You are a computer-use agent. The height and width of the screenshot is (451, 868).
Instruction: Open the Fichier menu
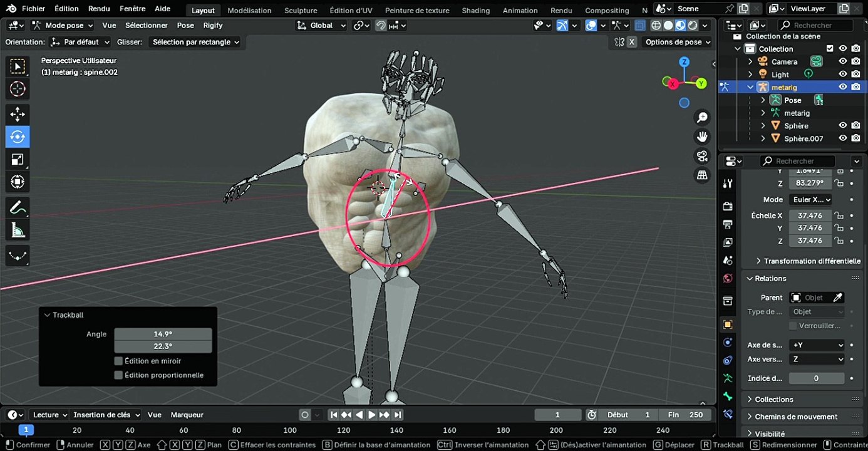click(x=33, y=9)
